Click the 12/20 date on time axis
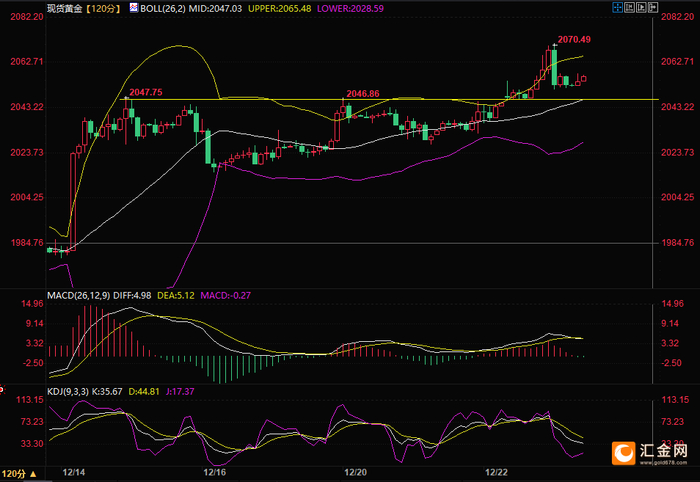This screenshot has width=700, height=482. [356, 472]
